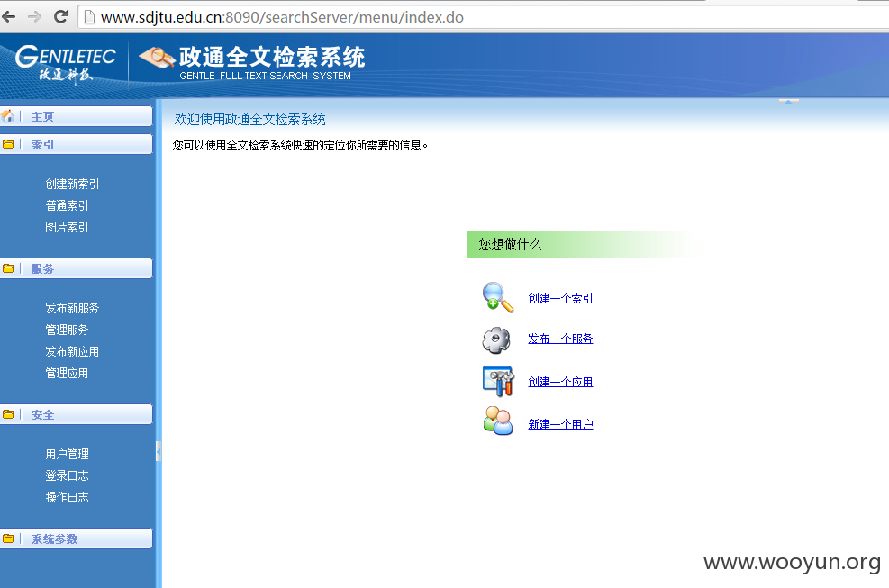Collapse the 安全 menu section
This screenshot has width=889, height=588.
point(76,414)
